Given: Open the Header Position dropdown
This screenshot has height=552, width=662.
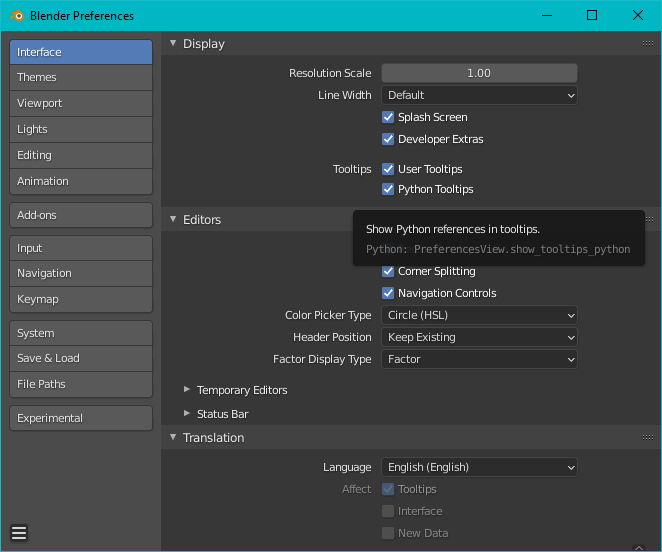Looking at the screenshot, I should [479, 337].
